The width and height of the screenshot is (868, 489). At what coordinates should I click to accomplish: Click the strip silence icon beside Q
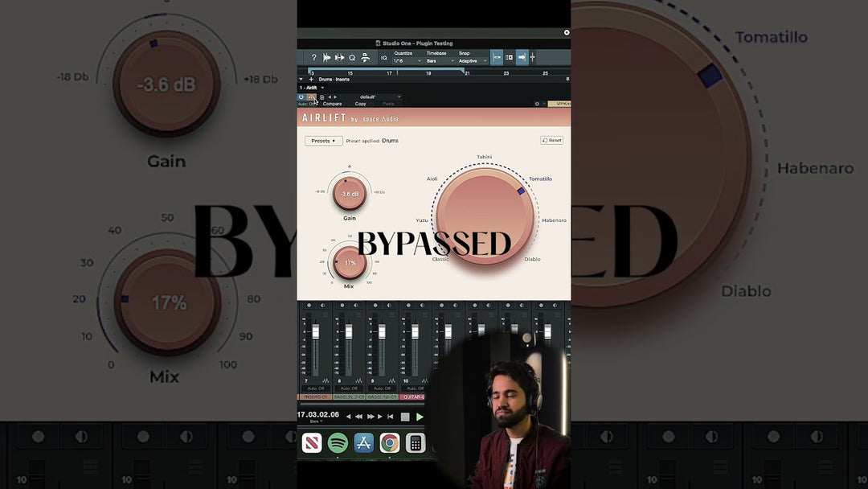click(366, 58)
